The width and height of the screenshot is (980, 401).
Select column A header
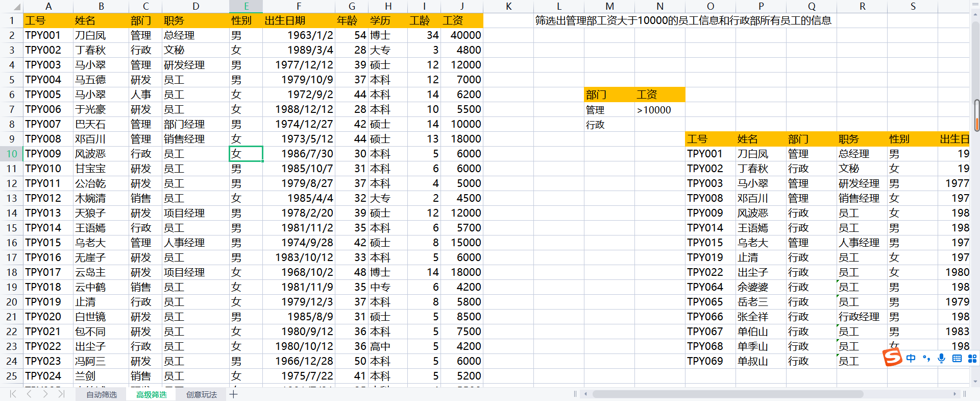point(48,7)
